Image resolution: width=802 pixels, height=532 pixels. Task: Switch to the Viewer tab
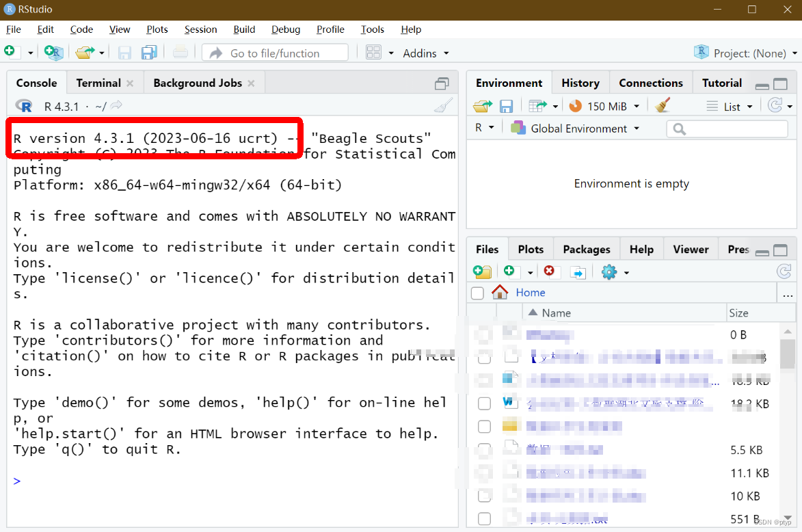pyautogui.click(x=691, y=249)
